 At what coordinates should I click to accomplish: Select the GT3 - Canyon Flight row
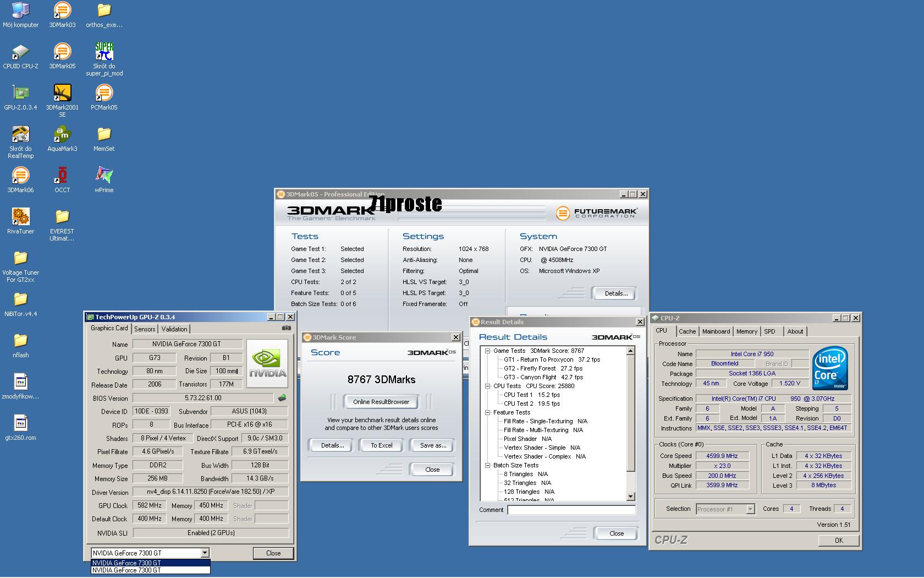pos(543,377)
